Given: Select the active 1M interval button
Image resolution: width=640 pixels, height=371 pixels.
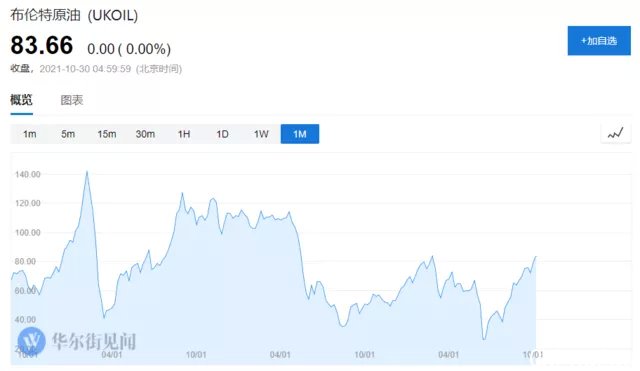Looking at the screenshot, I should 300,134.
